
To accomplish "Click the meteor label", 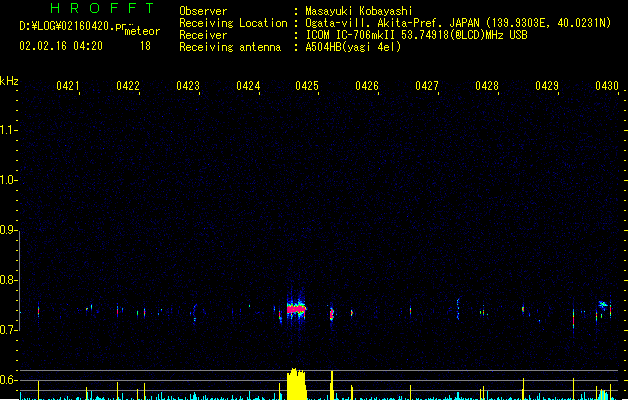I will (142, 31).
